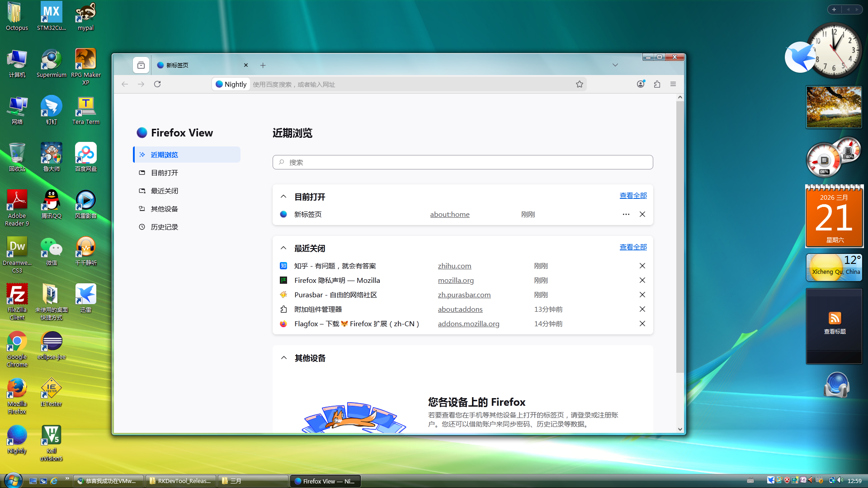This screenshot has height=488, width=868.
Task: Launch Google Chrome desktop icon
Action: [17, 342]
